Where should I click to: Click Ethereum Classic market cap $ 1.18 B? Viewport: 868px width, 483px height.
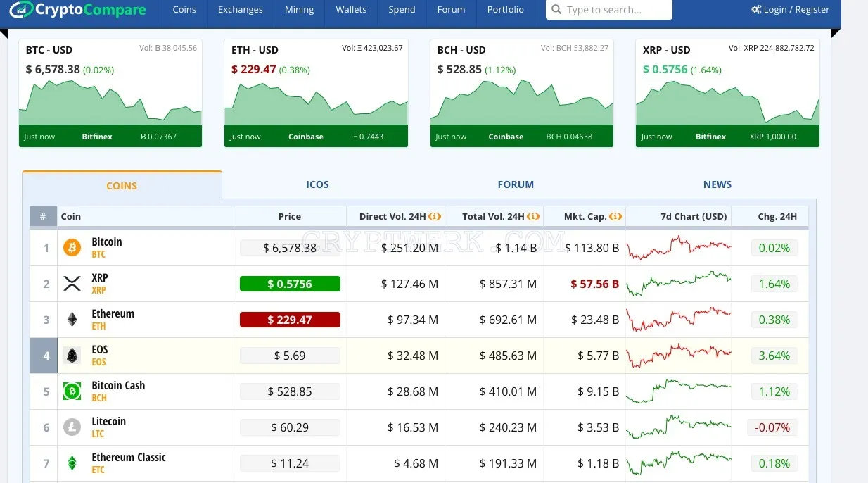599,463
